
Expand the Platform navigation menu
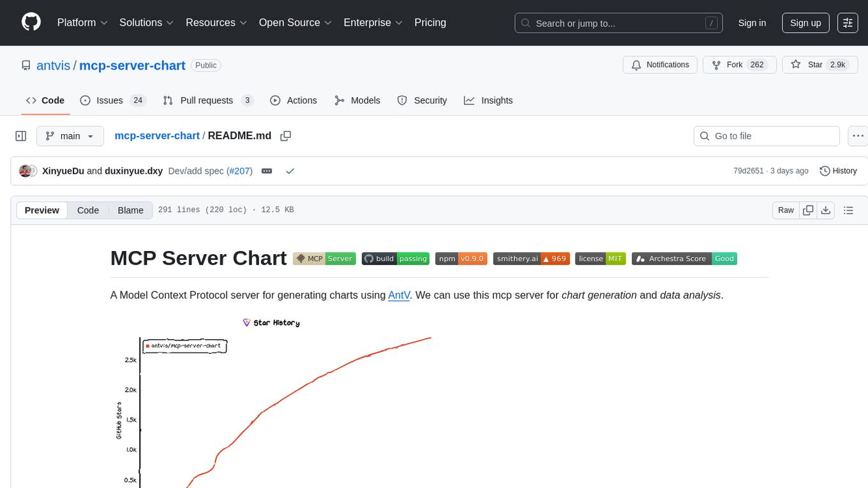tap(82, 22)
